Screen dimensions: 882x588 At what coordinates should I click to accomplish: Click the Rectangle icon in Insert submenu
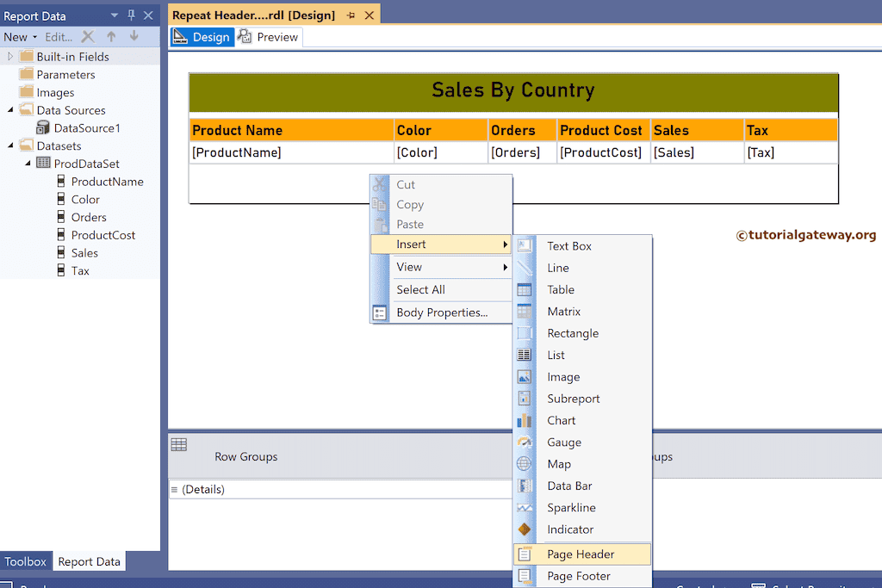coord(525,333)
